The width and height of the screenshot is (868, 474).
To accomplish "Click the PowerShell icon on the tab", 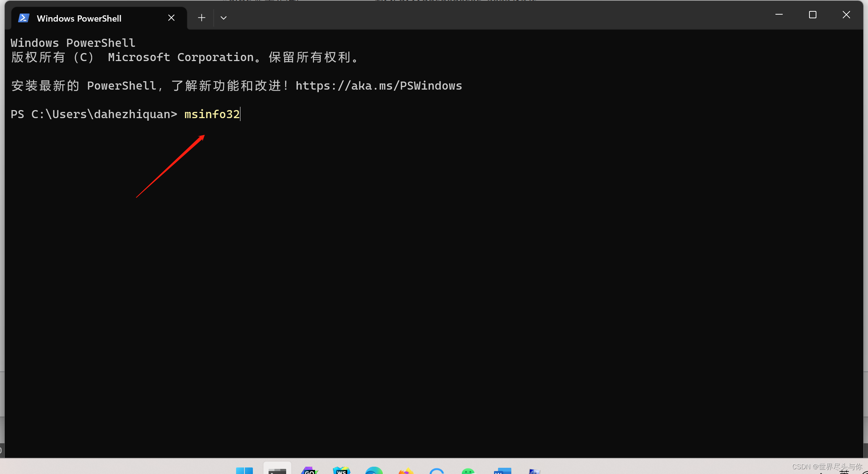I will tap(24, 18).
